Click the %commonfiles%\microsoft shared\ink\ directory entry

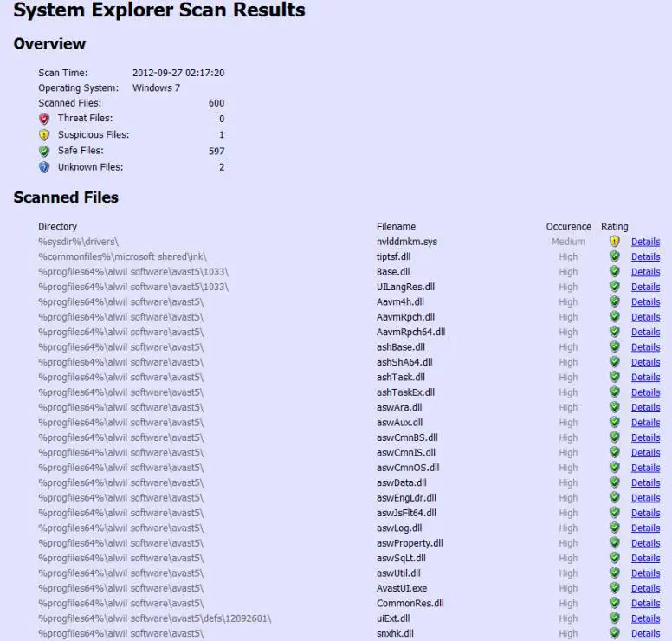click(123, 256)
